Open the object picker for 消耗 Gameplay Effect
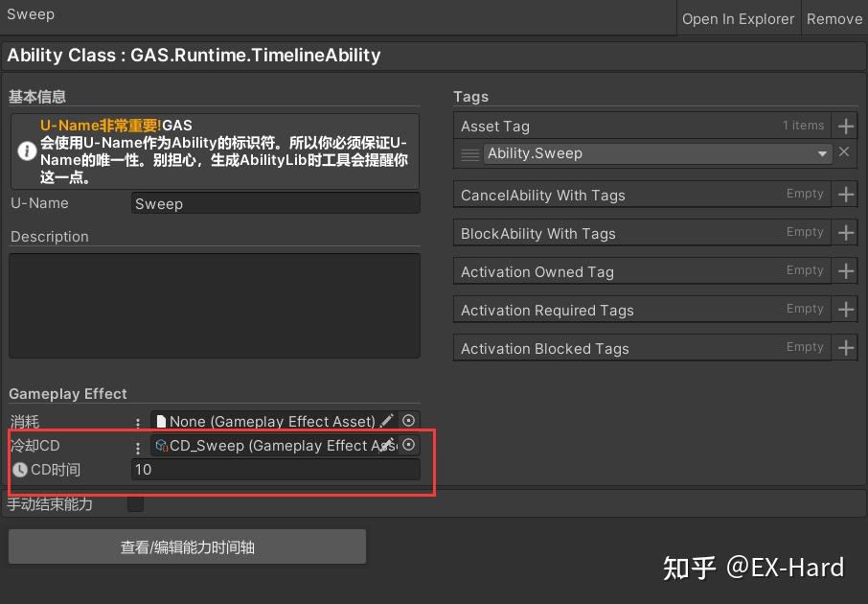The image size is (868, 604). (x=410, y=421)
